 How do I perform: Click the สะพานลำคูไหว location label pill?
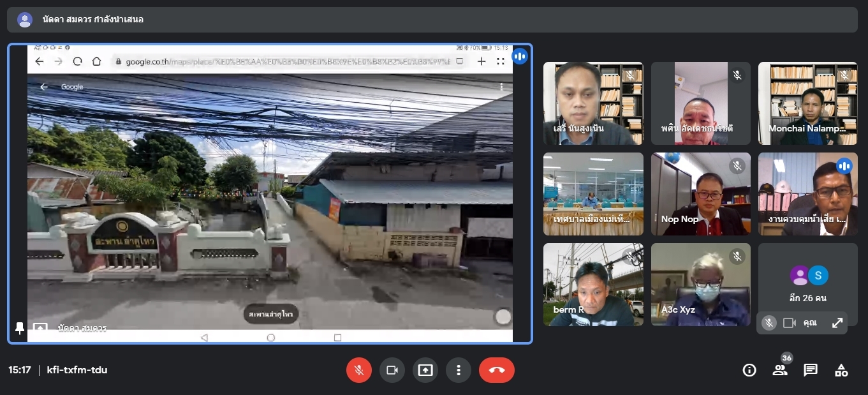271,315
